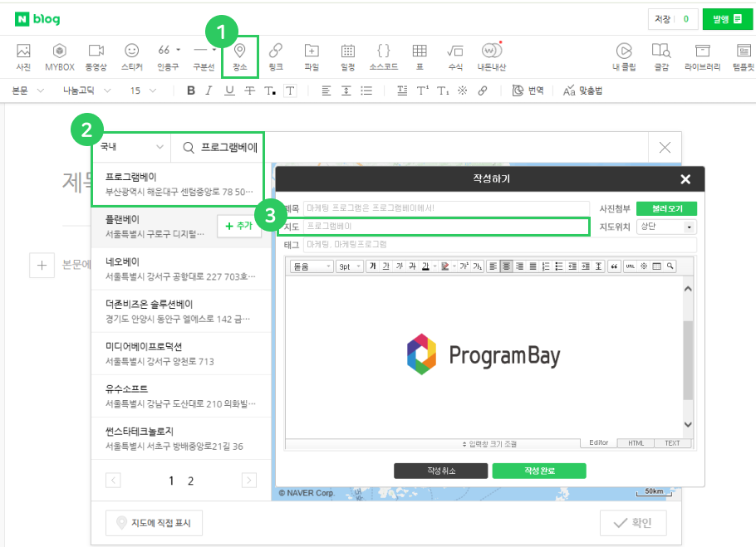This screenshot has height=547, width=756.
Task: Switch to the HTML editor tab
Action: [636, 443]
